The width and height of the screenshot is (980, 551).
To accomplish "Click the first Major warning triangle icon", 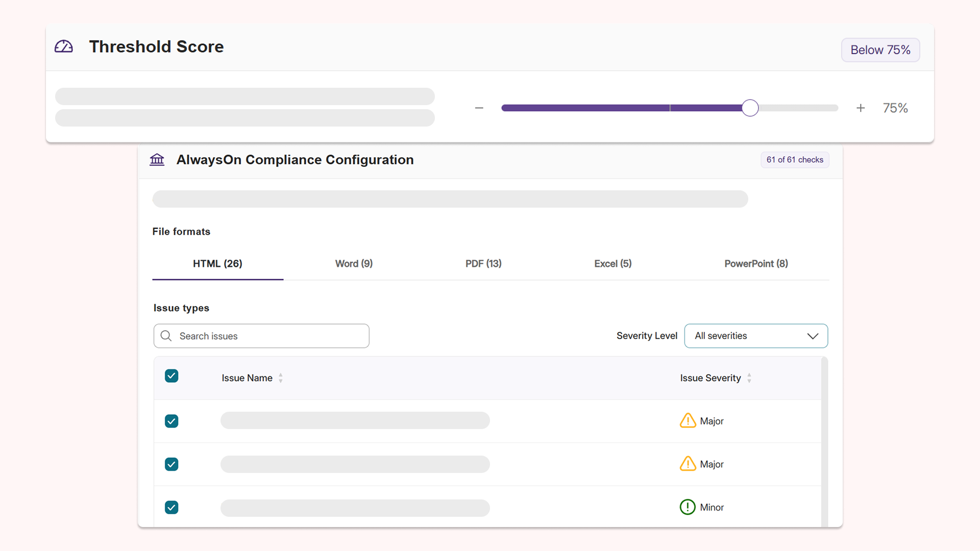I will 688,420.
